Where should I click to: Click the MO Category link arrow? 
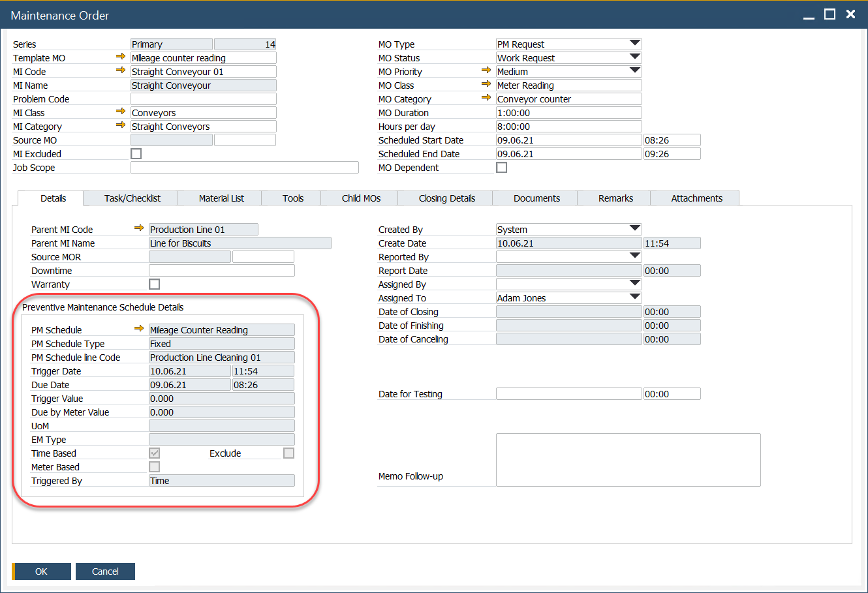point(486,99)
